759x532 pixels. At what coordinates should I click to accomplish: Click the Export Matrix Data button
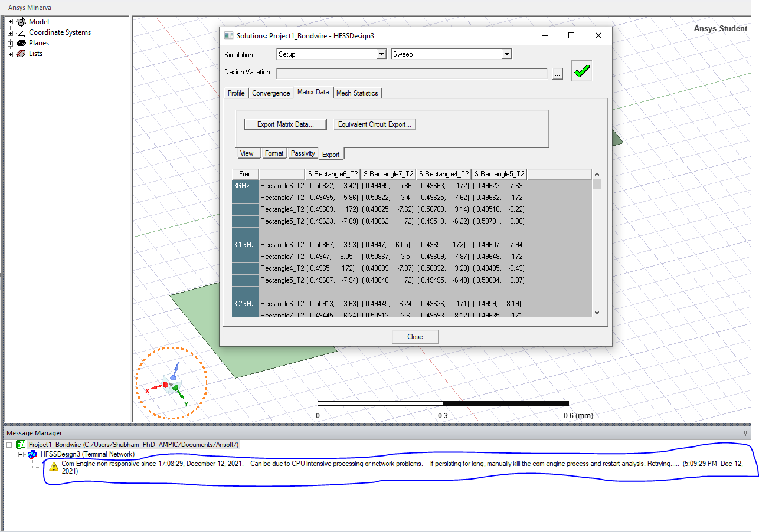(286, 124)
